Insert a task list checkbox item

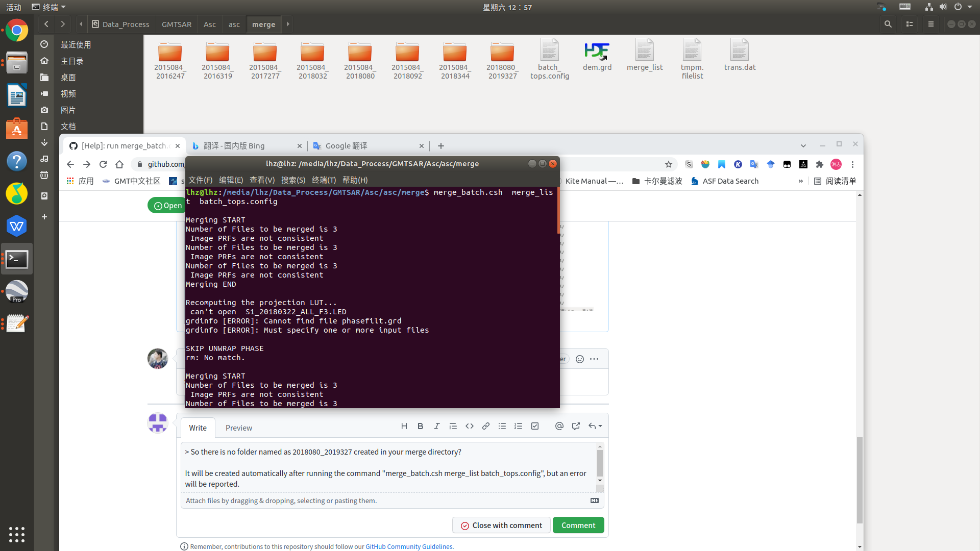click(x=534, y=426)
